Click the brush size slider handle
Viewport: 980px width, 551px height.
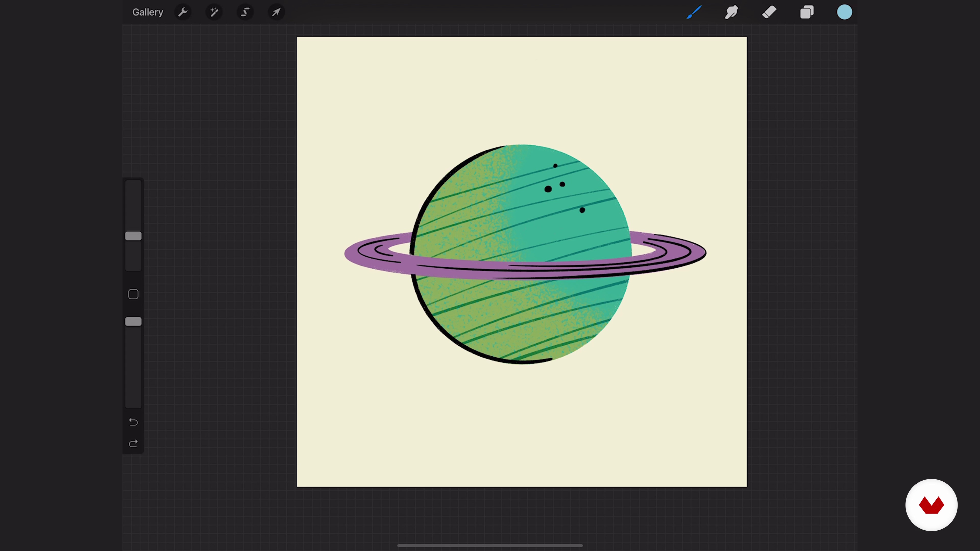[x=133, y=236]
